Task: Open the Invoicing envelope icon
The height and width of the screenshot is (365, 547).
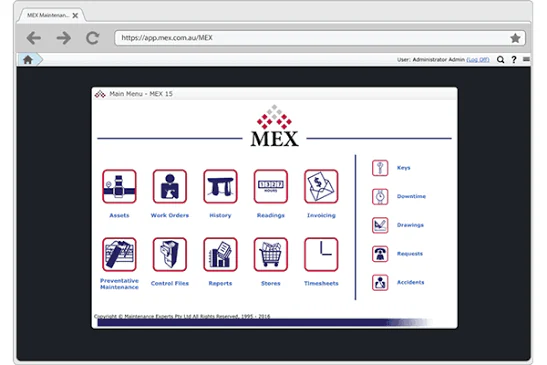Action: point(321,186)
